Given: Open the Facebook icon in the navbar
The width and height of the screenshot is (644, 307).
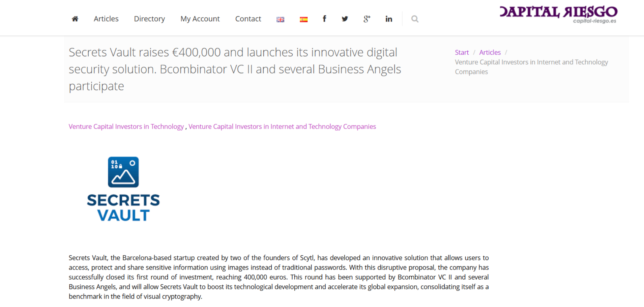Looking at the screenshot, I should 324,19.
